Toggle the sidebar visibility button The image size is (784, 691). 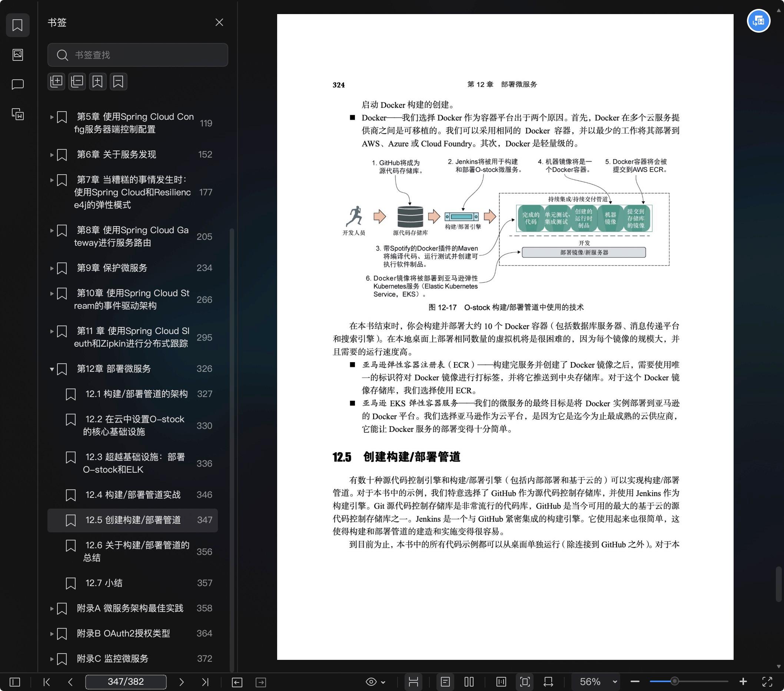tap(14, 682)
